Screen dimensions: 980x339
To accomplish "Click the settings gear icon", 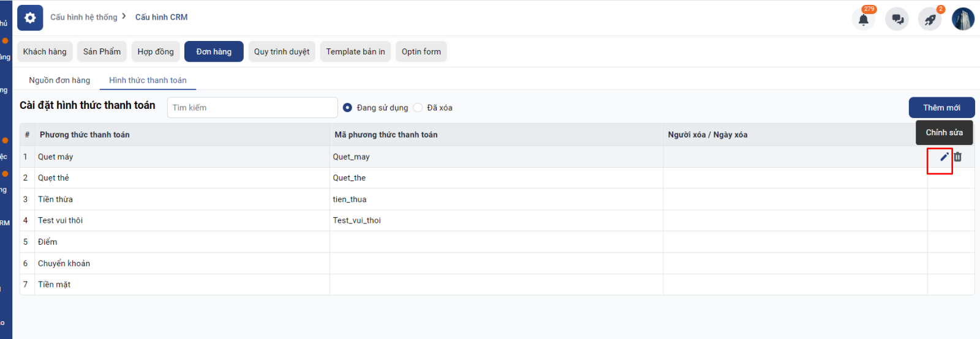I will 30,18.
